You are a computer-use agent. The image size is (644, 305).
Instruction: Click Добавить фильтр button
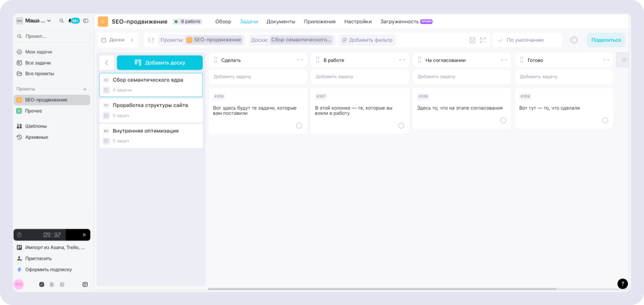[367, 40]
